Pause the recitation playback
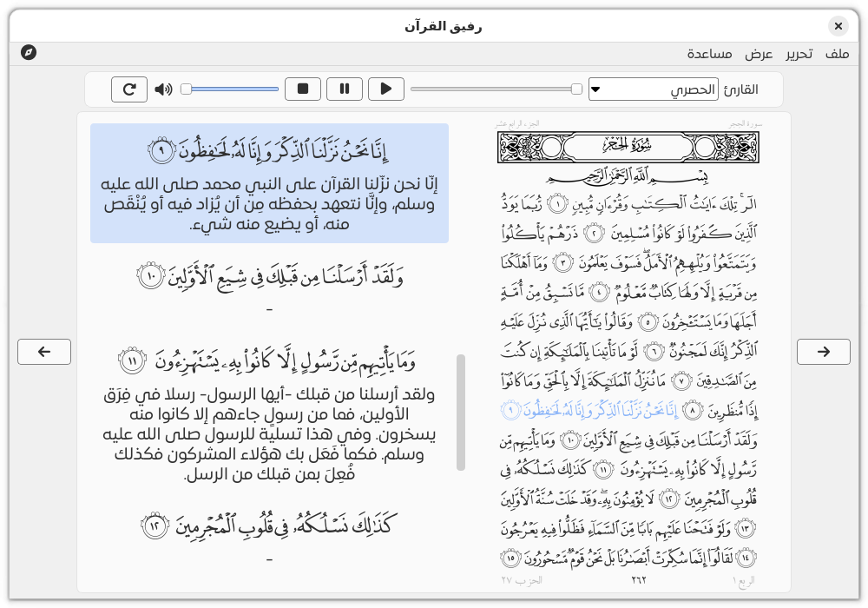 click(345, 89)
